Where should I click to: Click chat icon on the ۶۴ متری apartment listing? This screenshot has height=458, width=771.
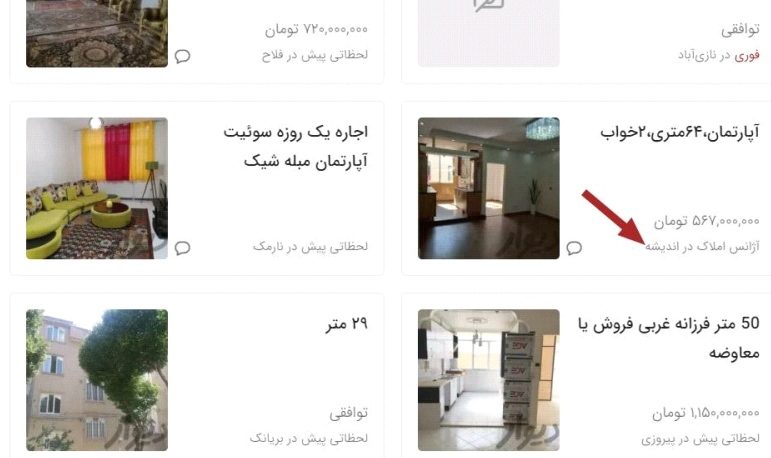pos(574,248)
